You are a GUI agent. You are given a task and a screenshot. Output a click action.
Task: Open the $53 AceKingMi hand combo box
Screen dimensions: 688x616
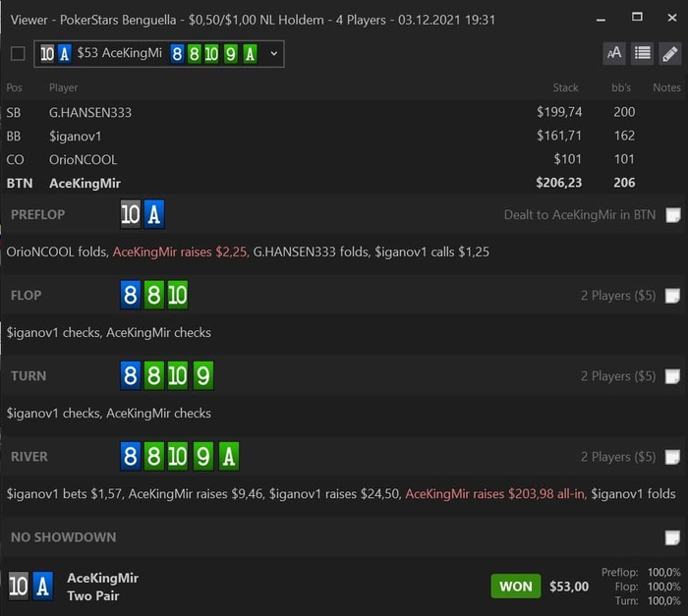[159, 53]
